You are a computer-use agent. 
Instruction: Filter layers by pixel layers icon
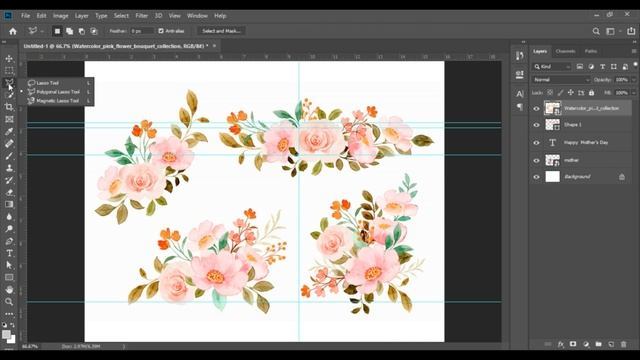click(580, 67)
